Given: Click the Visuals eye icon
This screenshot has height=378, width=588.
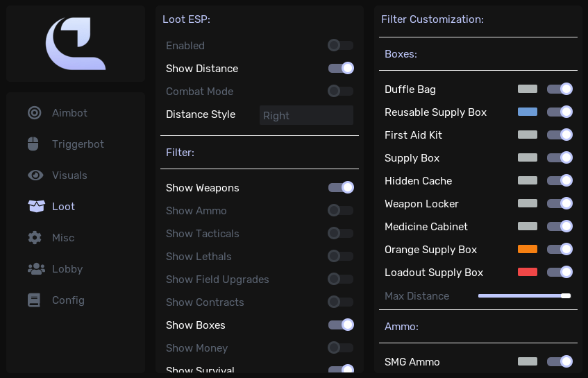Looking at the screenshot, I should (x=35, y=175).
